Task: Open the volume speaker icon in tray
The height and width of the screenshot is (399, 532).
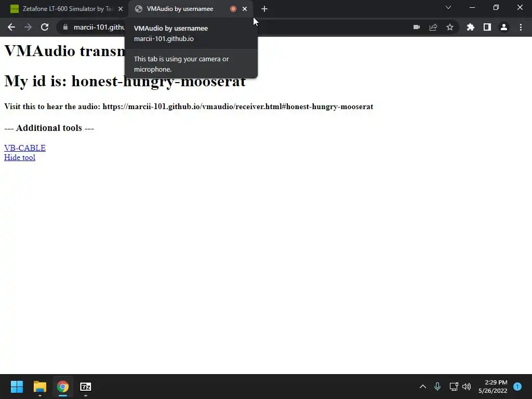Action: (x=467, y=387)
